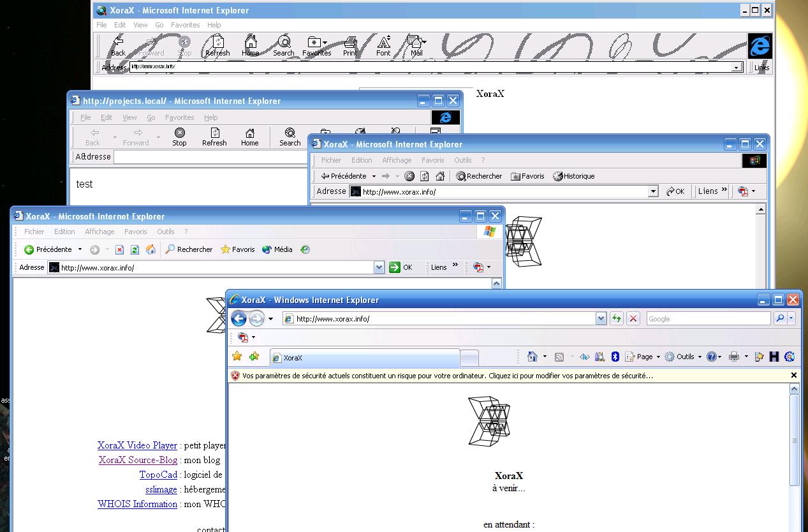This screenshot has height=532, width=808.
Task: Click the Add to Favorites star-plus icon
Action: [254, 356]
